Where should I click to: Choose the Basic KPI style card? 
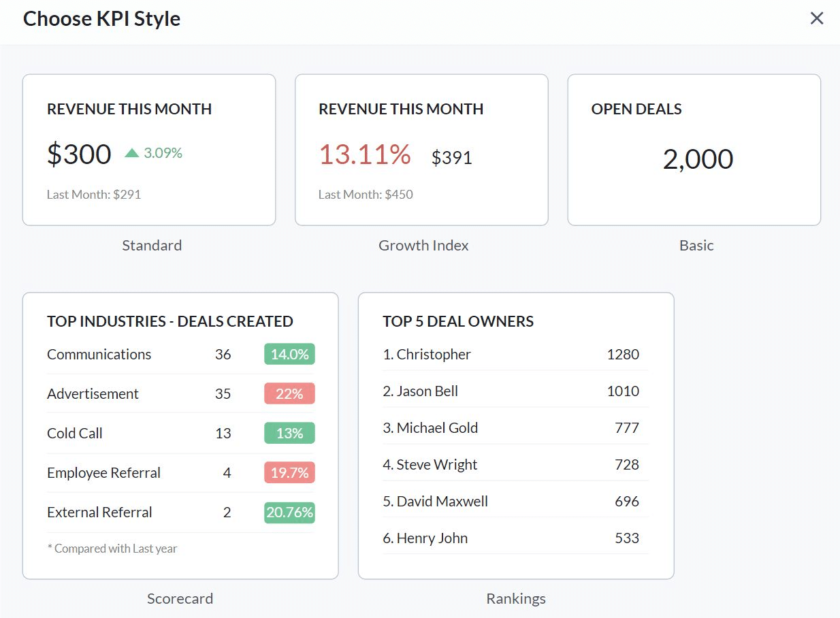click(x=693, y=150)
